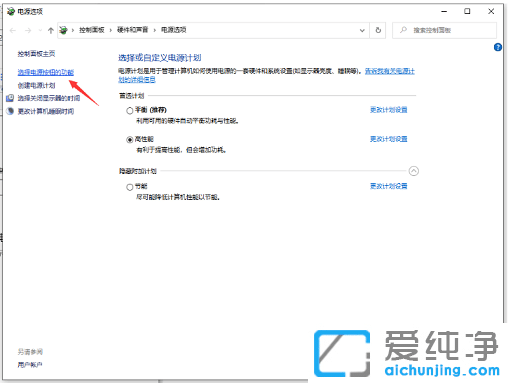Open 控制面板主页 link

tap(36, 54)
